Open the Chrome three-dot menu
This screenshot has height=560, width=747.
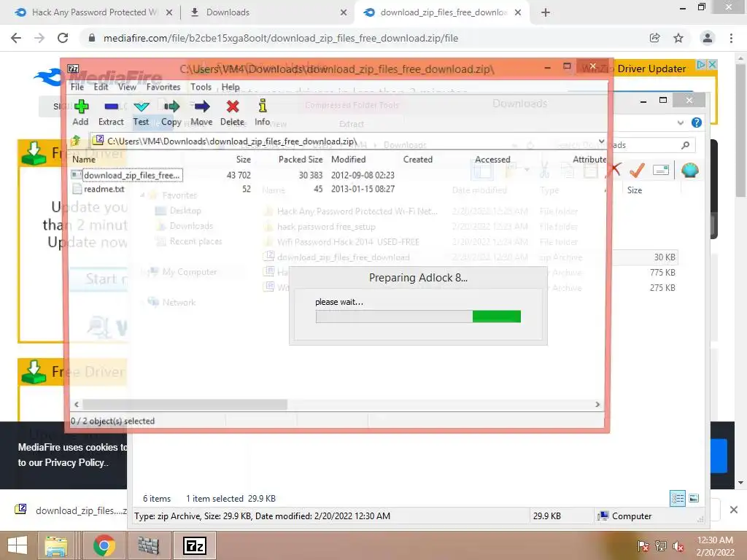[731, 38]
